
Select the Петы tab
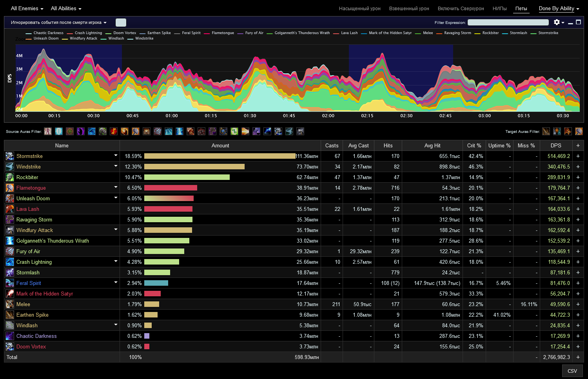[x=521, y=9]
